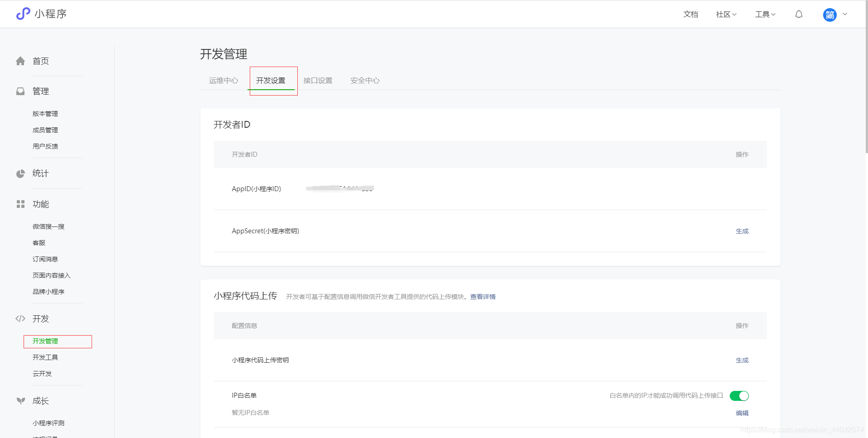Click the 小程序 logo icon

click(23, 14)
